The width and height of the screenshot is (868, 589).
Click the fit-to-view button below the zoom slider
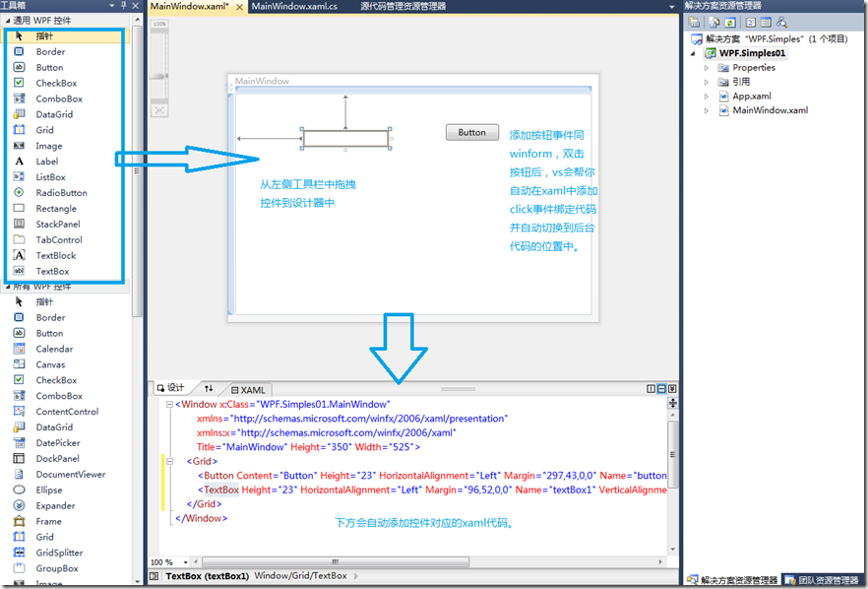[159, 110]
